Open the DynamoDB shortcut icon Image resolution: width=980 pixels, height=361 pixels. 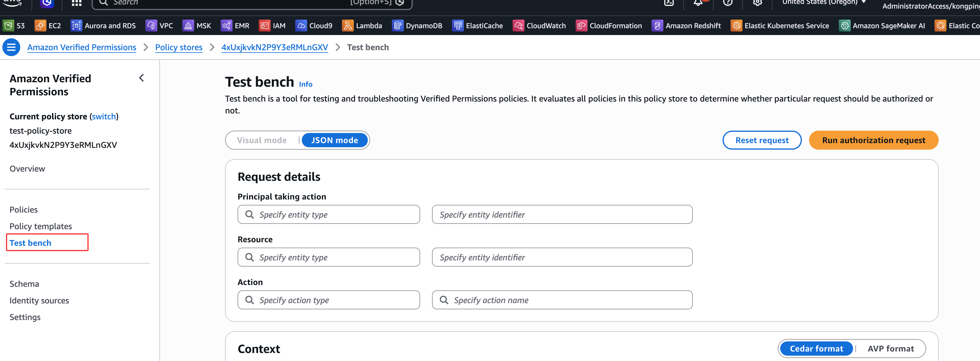pyautogui.click(x=397, y=26)
